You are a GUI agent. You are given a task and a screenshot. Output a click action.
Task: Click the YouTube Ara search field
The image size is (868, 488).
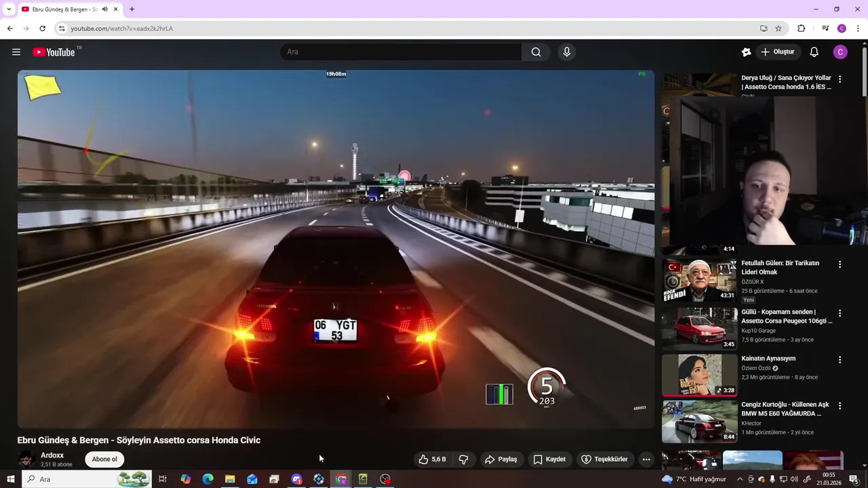click(401, 52)
